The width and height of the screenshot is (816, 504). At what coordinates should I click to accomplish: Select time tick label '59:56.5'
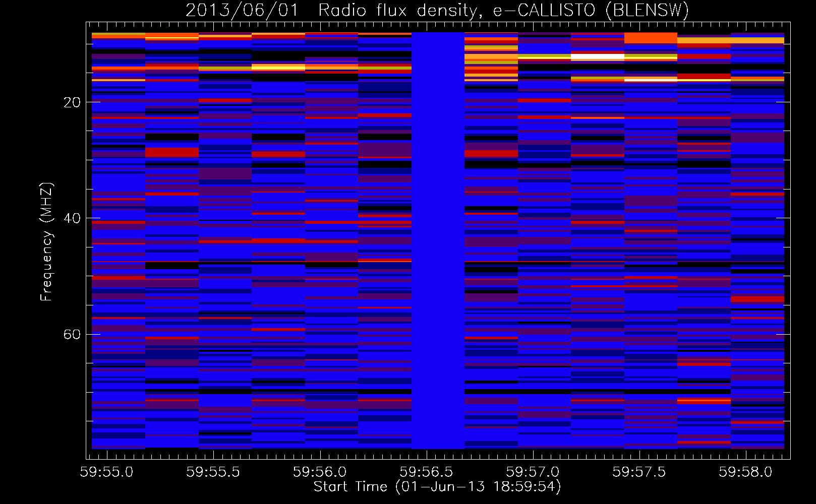point(426,472)
